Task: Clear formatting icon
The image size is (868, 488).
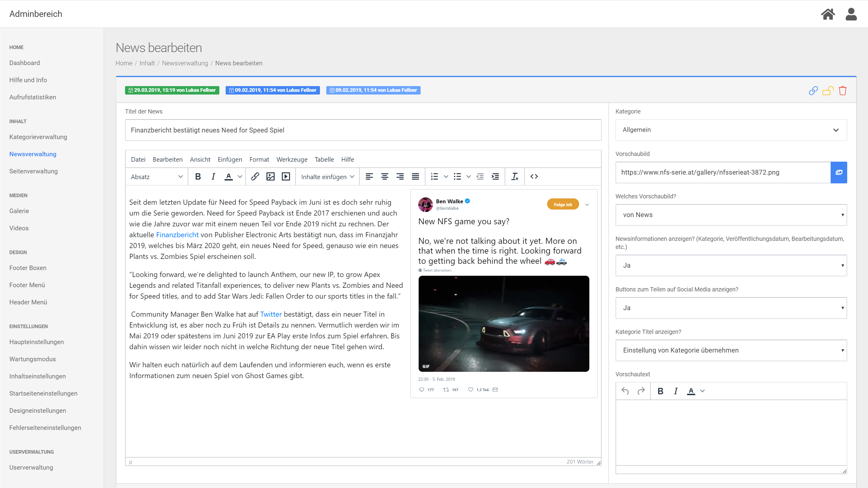Action: click(x=515, y=176)
